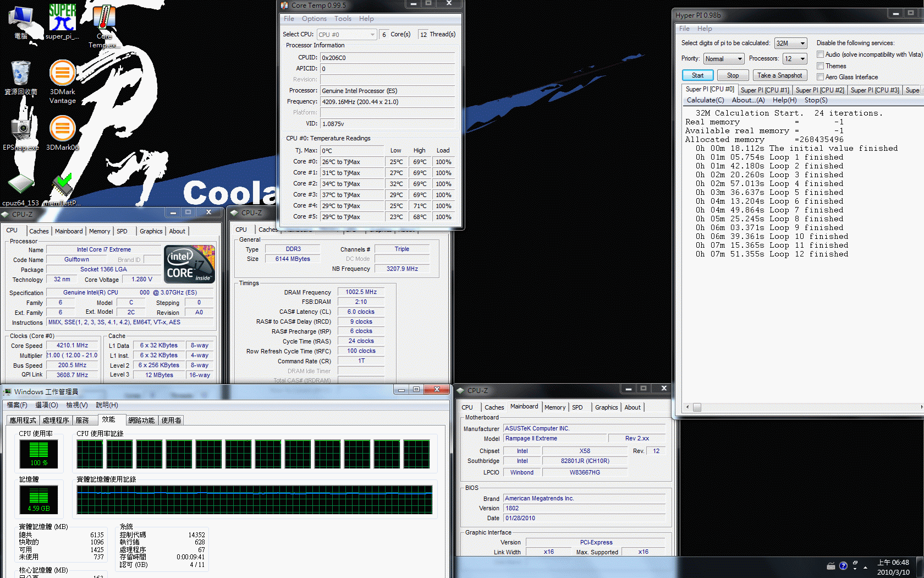The width and height of the screenshot is (924, 578).
Task: Open Help(H) in Super PI menu
Action: (x=784, y=100)
